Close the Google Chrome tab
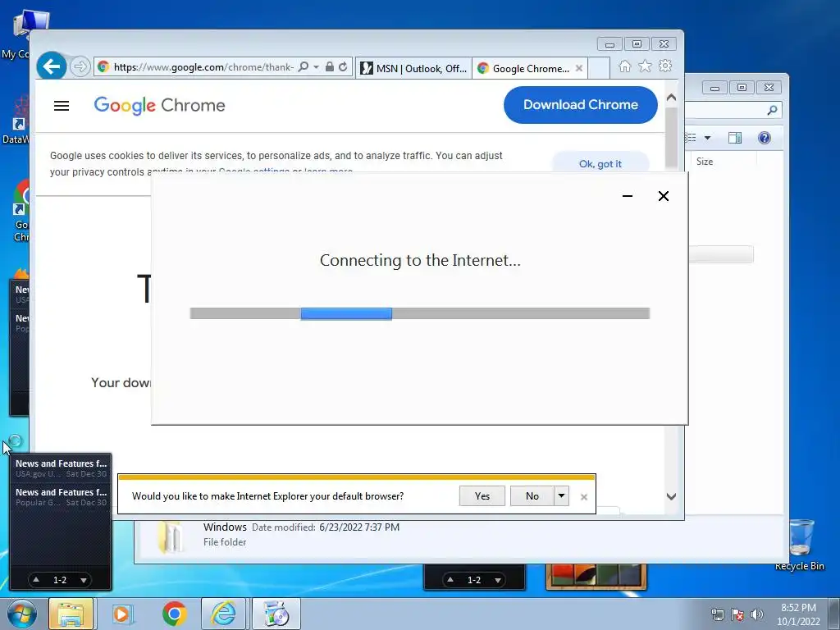Viewport: 840px width, 630px height. [578, 68]
